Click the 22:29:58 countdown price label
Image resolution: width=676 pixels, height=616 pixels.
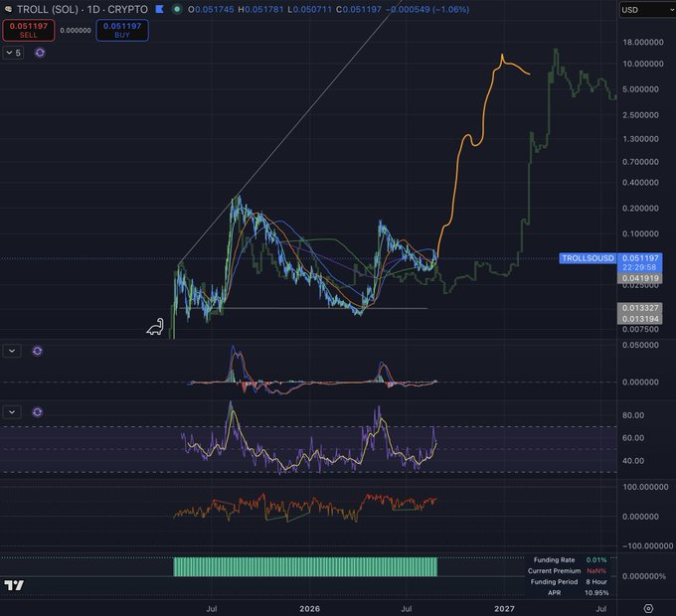pos(640,267)
